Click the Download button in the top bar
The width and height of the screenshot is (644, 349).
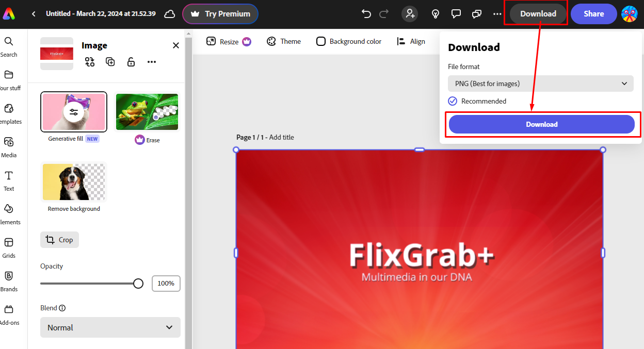(x=538, y=14)
